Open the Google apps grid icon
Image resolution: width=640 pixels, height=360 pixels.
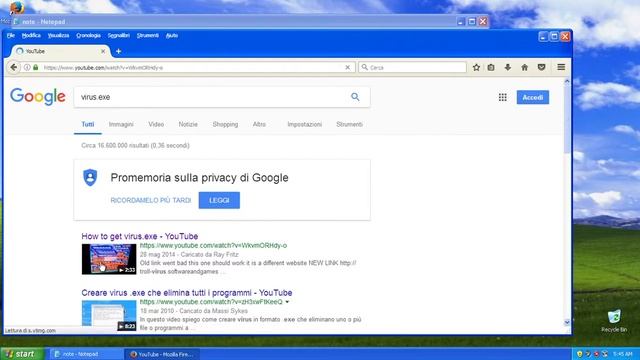502,97
